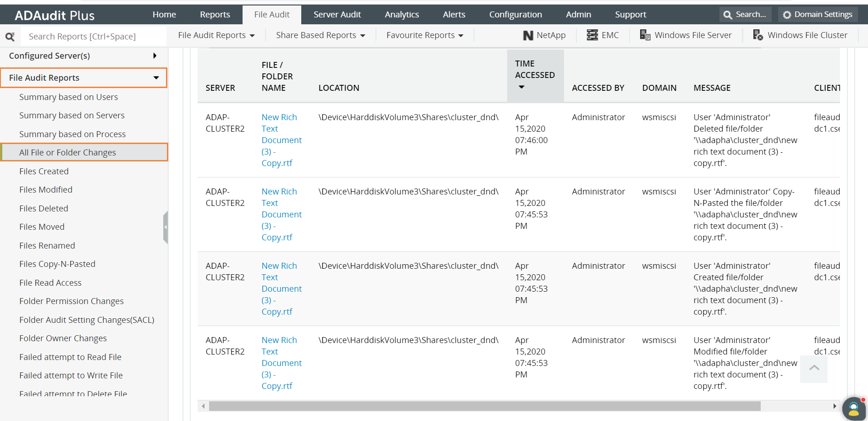Image resolution: width=868 pixels, height=421 pixels.
Task: Select the Files Created report
Action: click(44, 171)
